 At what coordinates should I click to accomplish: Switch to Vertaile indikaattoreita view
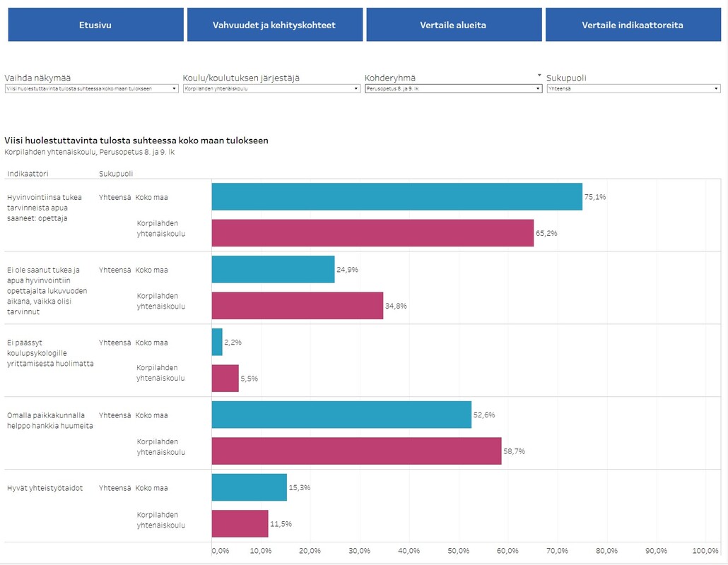click(x=632, y=25)
